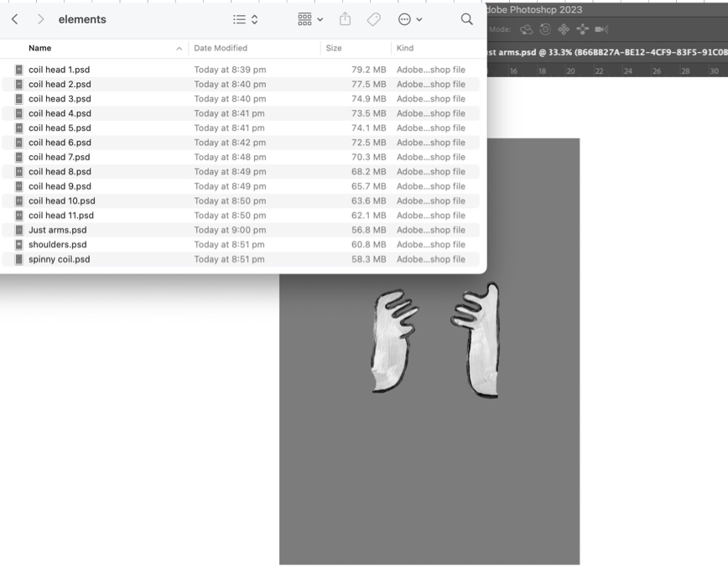Select the 3D Orbit mode icon
The width and height of the screenshot is (728, 582).
[x=527, y=29]
